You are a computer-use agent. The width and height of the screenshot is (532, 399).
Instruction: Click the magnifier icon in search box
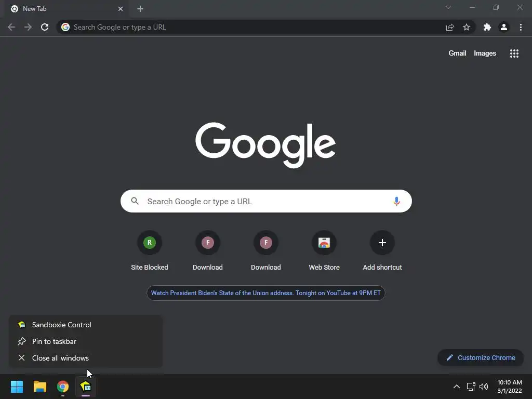(135, 201)
